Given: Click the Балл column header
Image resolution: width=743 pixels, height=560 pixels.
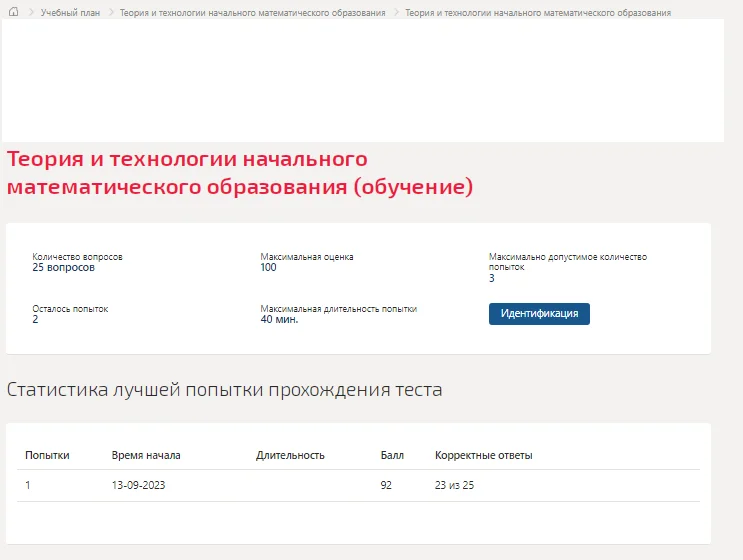Looking at the screenshot, I should (x=392, y=455).
